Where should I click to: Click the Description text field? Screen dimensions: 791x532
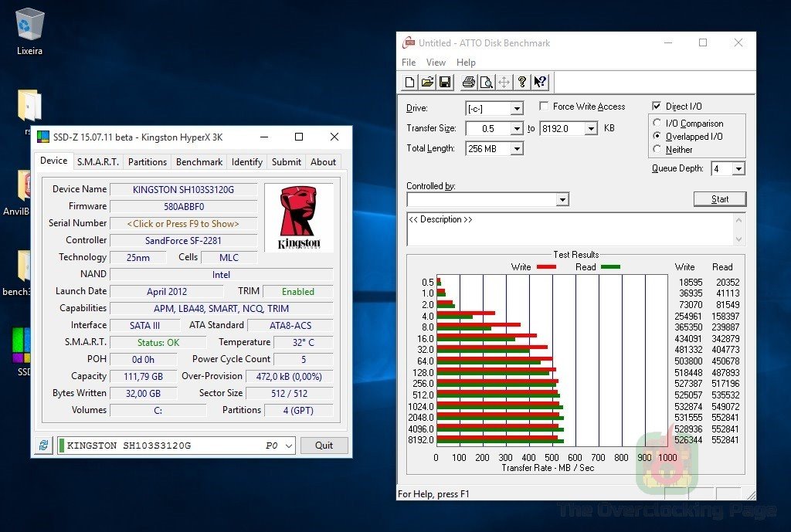pos(569,229)
